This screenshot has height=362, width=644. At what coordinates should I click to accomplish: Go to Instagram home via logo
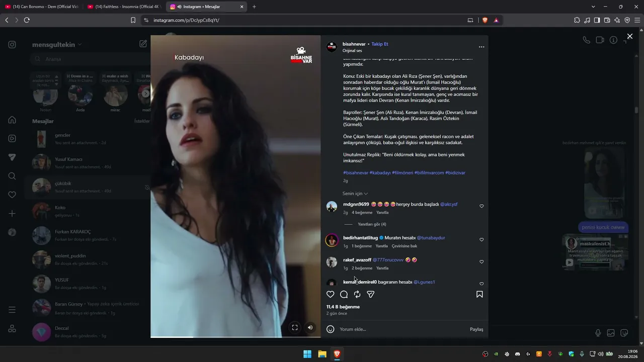[12, 44]
